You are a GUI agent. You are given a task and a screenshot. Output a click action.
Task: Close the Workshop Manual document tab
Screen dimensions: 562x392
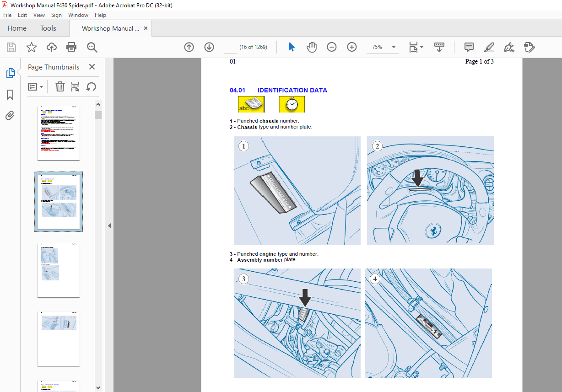click(146, 28)
